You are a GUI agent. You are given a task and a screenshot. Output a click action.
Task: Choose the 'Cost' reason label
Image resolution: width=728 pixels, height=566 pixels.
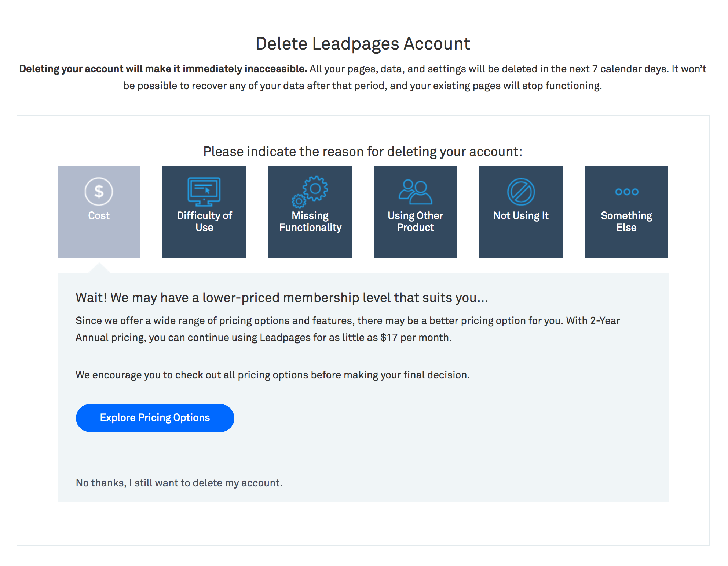99,215
